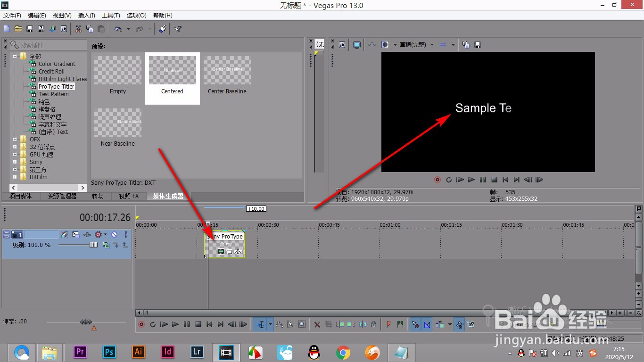
Task: Select the zoom edit tool
Action: (302, 324)
